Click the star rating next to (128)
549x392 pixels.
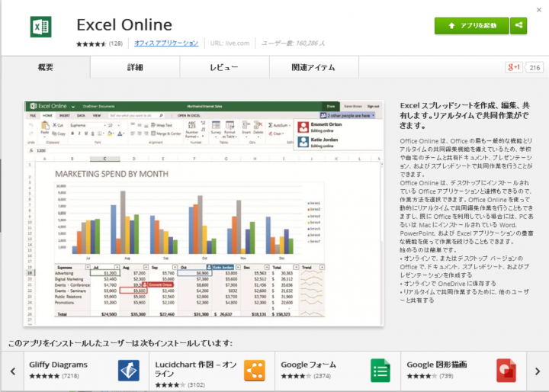(x=91, y=43)
